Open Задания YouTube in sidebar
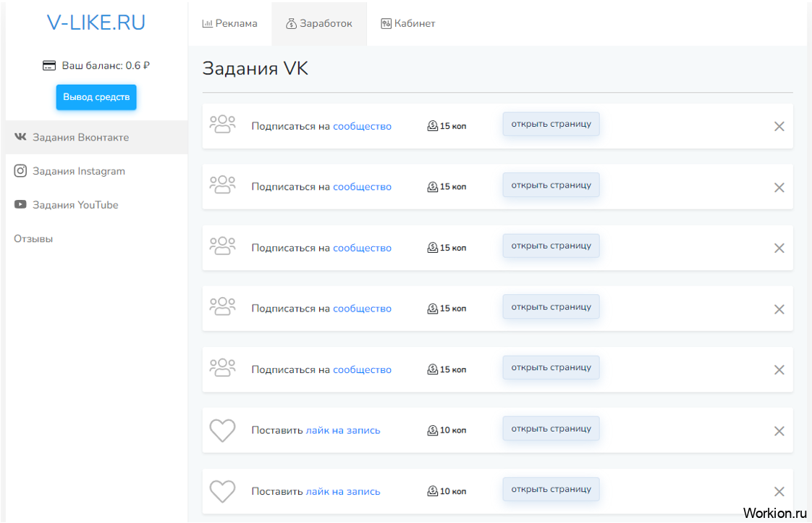Viewport: 812px width, 523px height. click(x=97, y=205)
